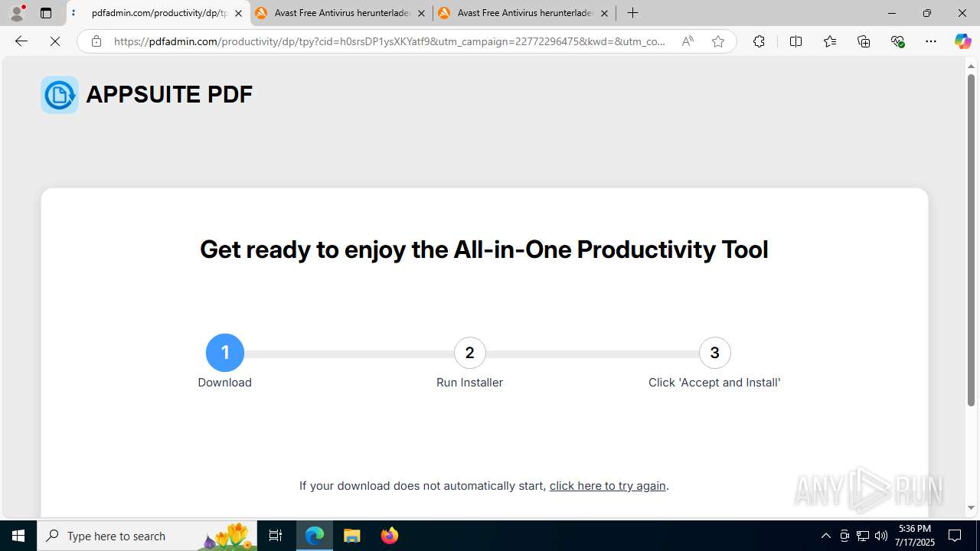Close the pdfadmin.com tab
The height and width of the screenshot is (551, 980).
click(238, 13)
